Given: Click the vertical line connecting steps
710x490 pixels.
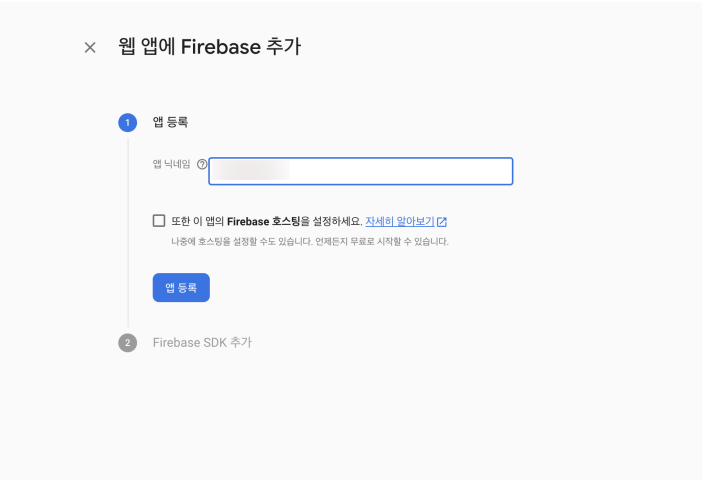Looking at the screenshot, I should (128, 233).
